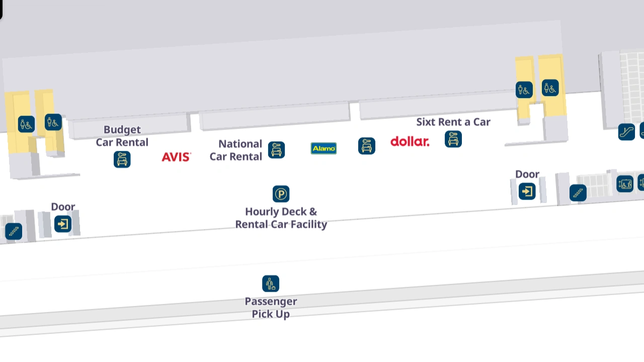
Task: Select the 'Door' label near the left stairs
Action: click(63, 207)
